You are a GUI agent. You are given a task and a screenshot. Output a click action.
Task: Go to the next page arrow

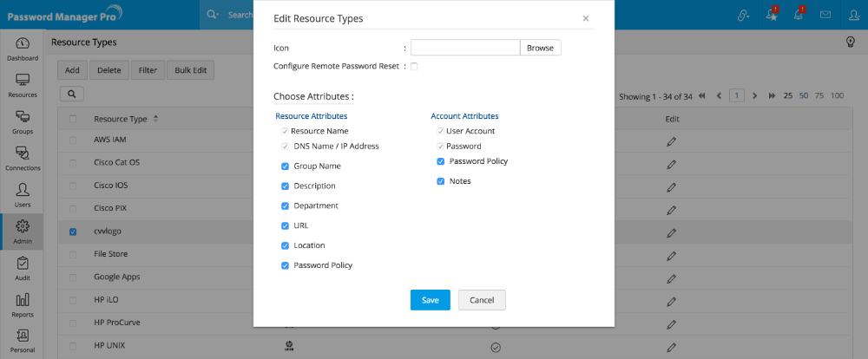tap(755, 95)
